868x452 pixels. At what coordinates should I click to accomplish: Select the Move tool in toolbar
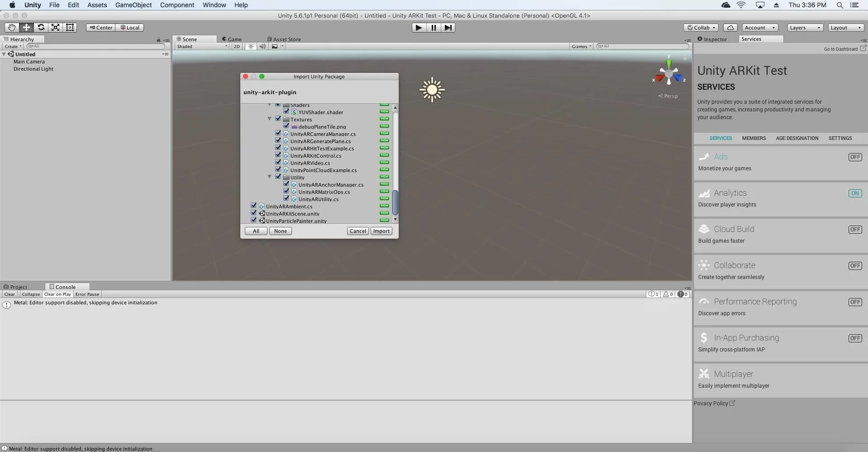click(x=26, y=28)
